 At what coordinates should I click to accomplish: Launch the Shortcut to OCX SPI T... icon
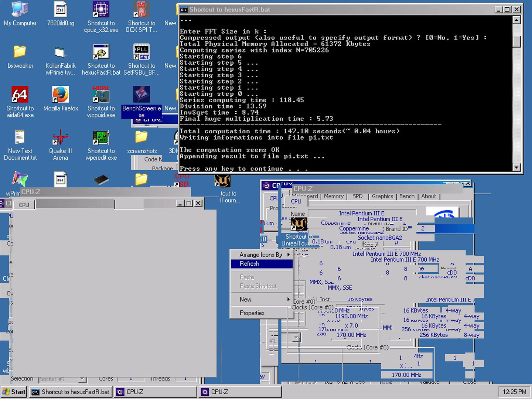[x=141, y=17]
